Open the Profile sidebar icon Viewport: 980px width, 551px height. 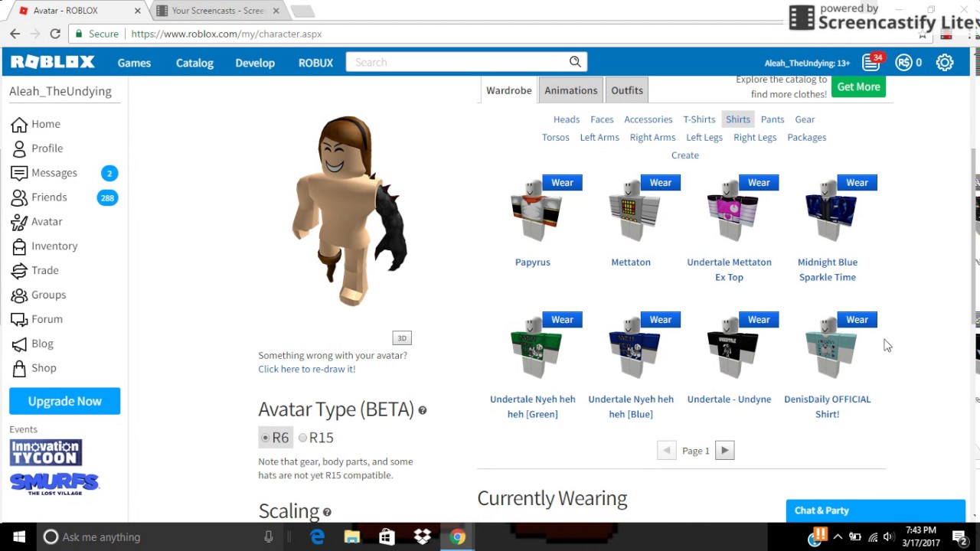(x=19, y=148)
